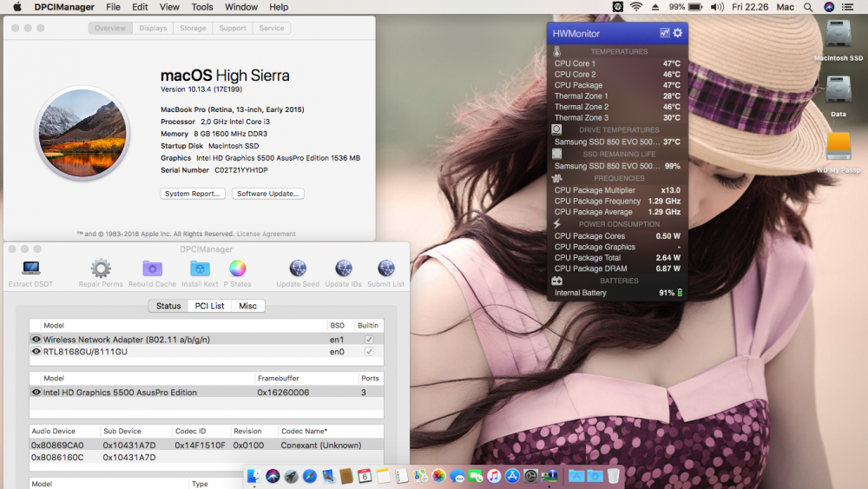Toggle Builtin checkbox for RTL8168GU/8111GU
This screenshot has height=489, width=868.
pos(369,352)
